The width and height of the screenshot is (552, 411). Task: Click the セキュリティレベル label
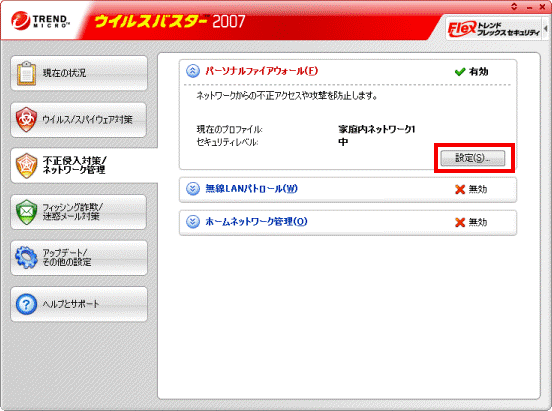(227, 142)
